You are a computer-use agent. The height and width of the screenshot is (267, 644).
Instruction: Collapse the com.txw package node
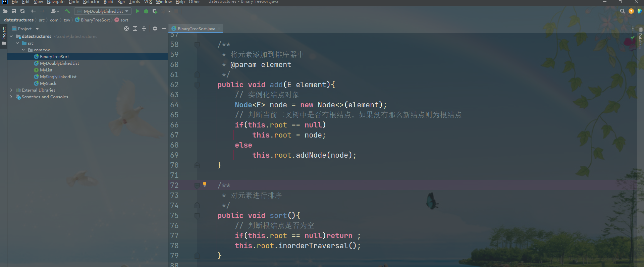[x=23, y=50]
